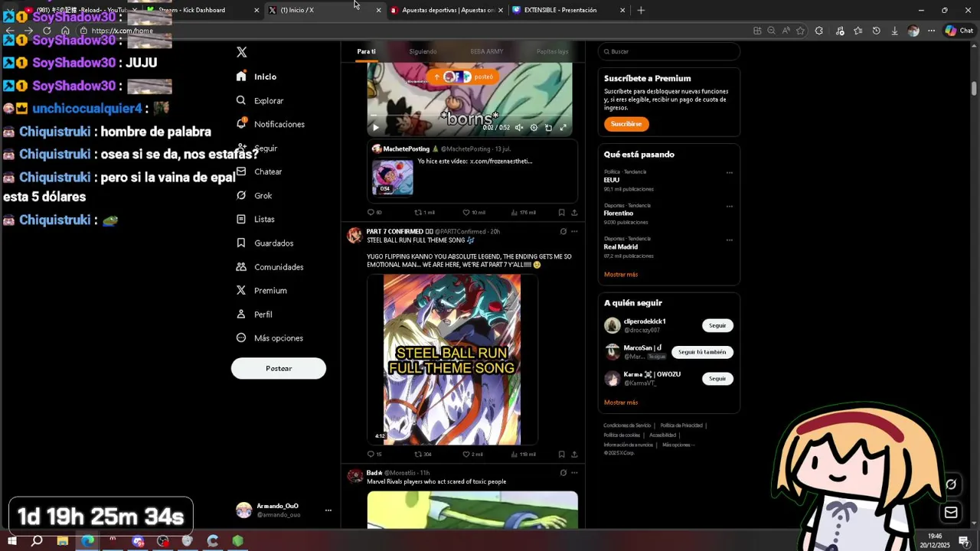Switch to the Papitas lays tab

pyautogui.click(x=552, y=51)
